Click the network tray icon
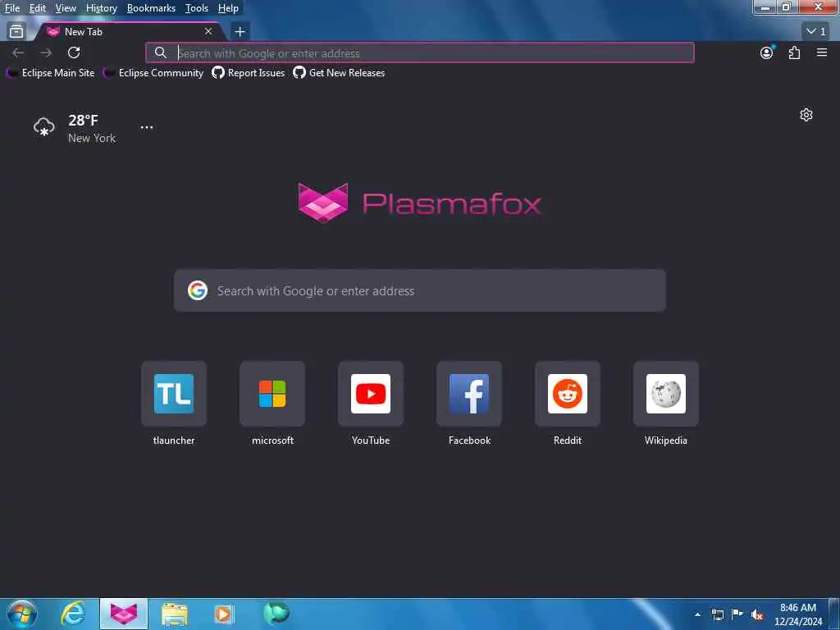840x630 pixels. [x=718, y=614]
